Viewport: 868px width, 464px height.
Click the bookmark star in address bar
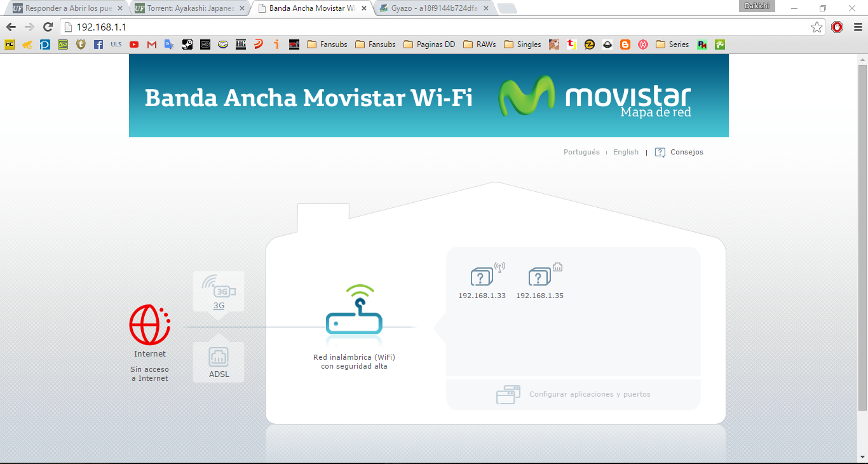coord(817,27)
